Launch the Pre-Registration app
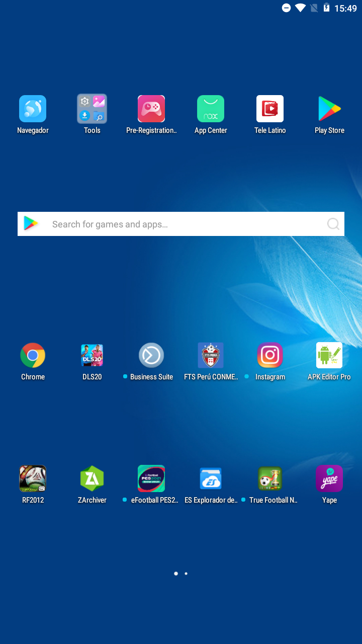The width and height of the screenshot is (362, 644). (x=151, y=109)
